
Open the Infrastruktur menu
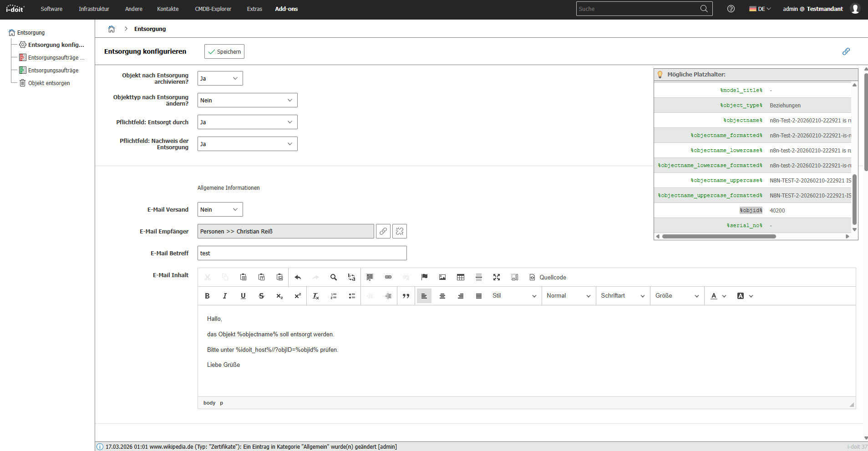point(93,9)
